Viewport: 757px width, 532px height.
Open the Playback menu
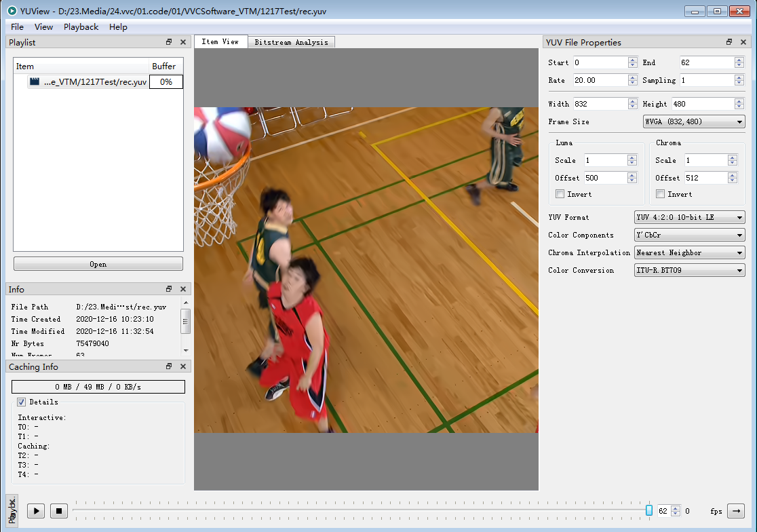coord(81,26)
